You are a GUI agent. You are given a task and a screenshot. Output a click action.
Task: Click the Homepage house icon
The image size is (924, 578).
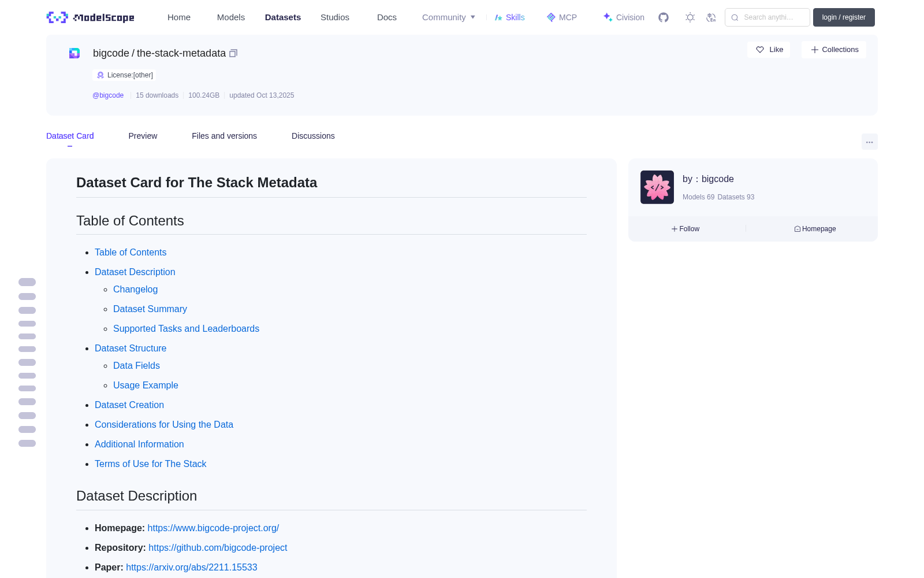tap(798, 229)
